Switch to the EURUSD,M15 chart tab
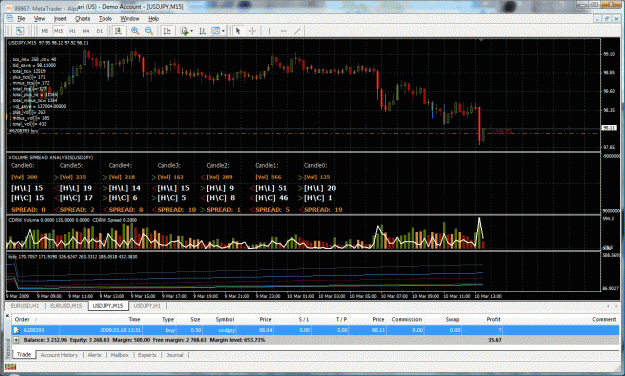 (66, 306)
